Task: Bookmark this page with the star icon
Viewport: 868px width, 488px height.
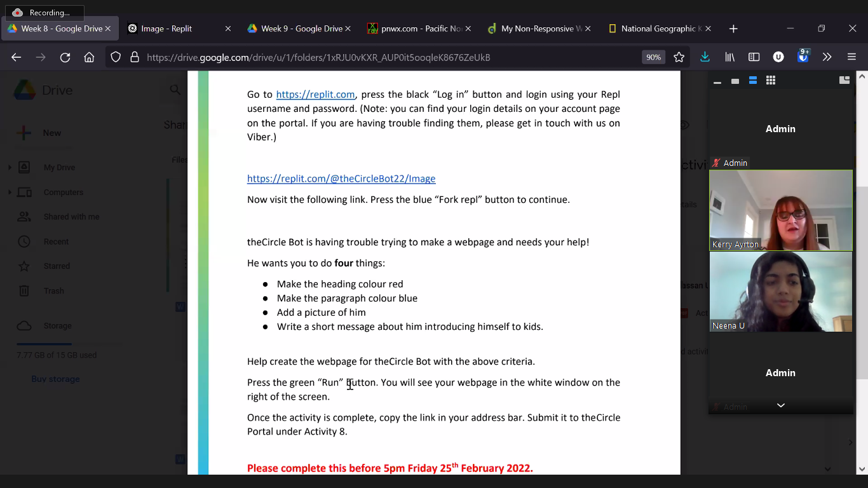Action: pyautogui.click(x=679, y=57)
